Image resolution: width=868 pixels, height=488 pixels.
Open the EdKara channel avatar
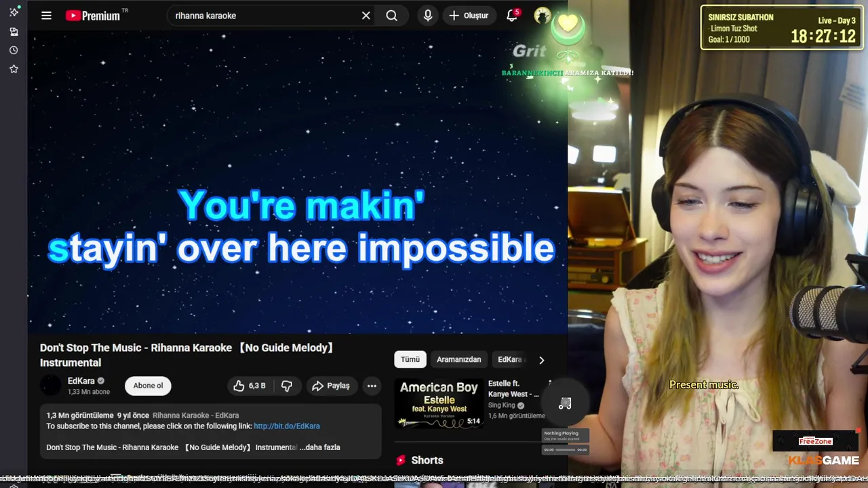51,386
